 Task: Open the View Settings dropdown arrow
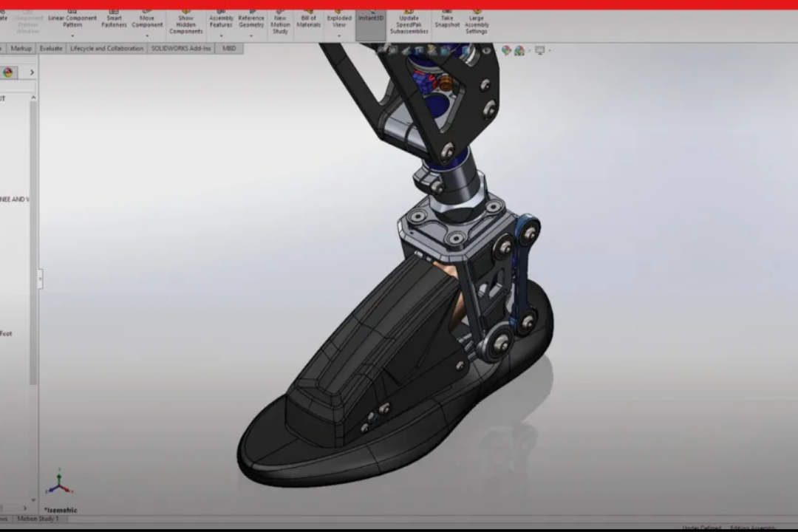550,50
